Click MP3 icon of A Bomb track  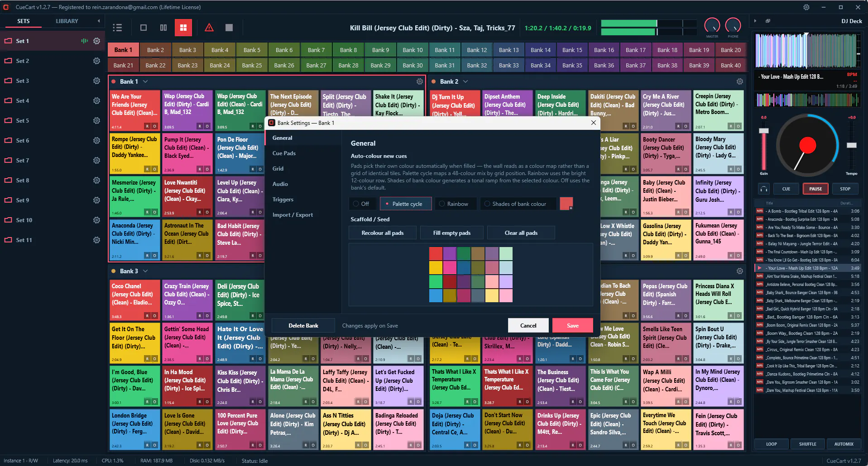click(760, 211)
